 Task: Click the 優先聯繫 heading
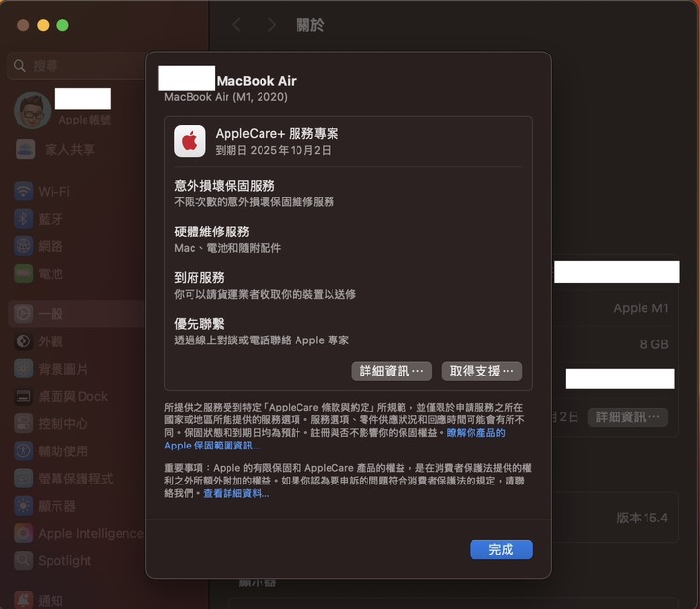(199, 324)
